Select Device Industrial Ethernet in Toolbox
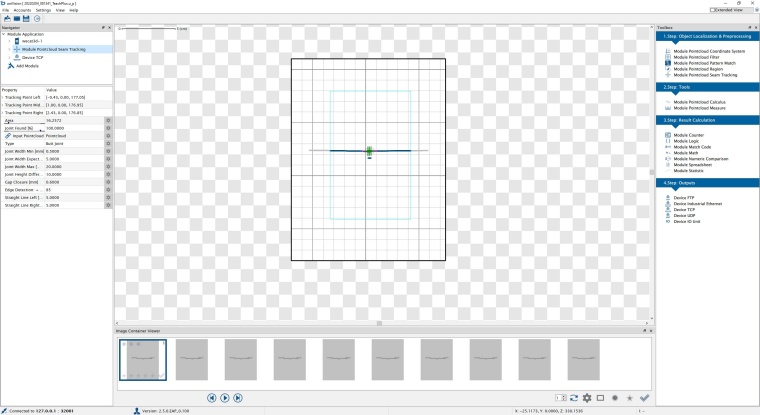760x415 pixels. (699, 203)
